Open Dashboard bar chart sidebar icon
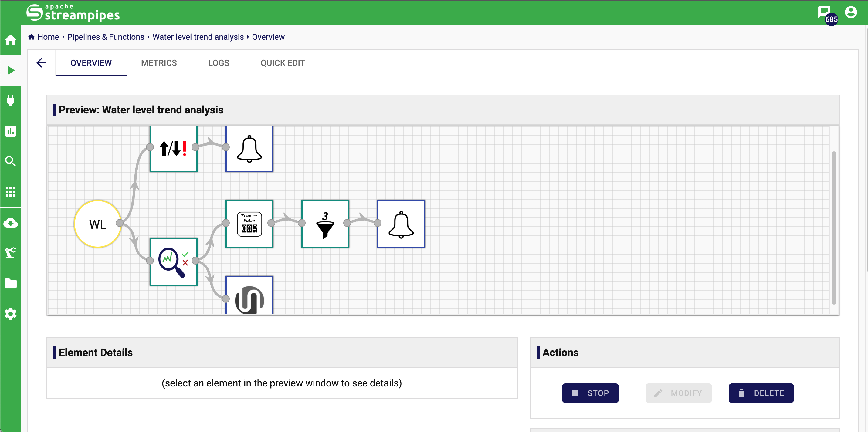The image size is (868, 432). (10, 131)
